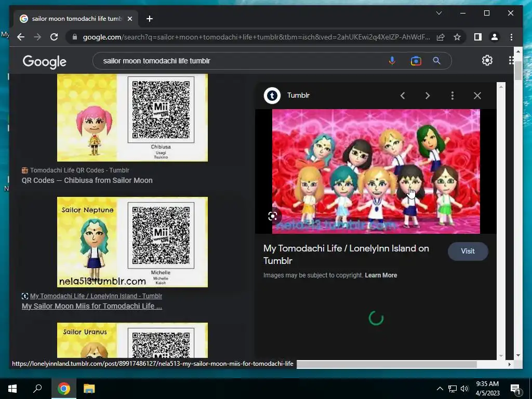
Task: Open the Tumblr logo in preview panel
Action: pyautogui.click(x=272, y=96)
